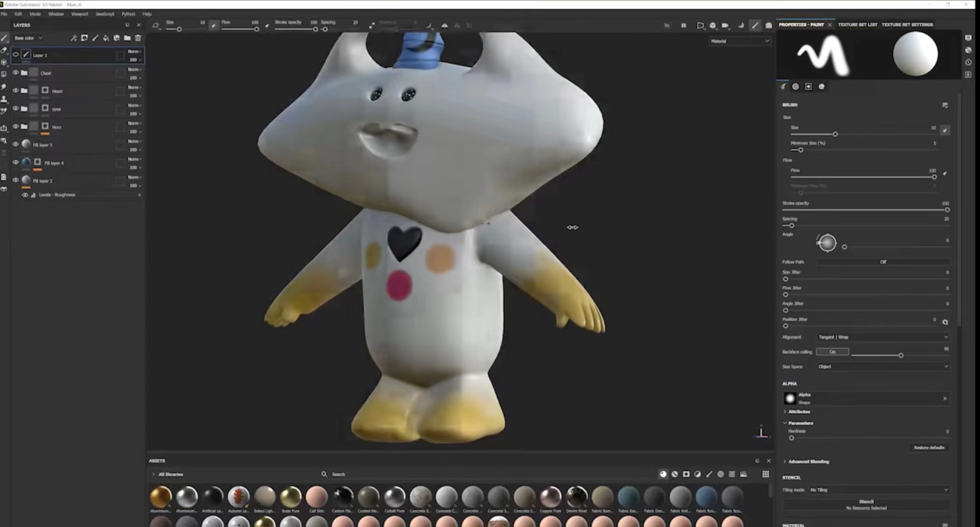The height and width of the screenshot is (527, 980).
Task: Hide Fill layer 4 with its eye icon
Action: pos(16,163)
